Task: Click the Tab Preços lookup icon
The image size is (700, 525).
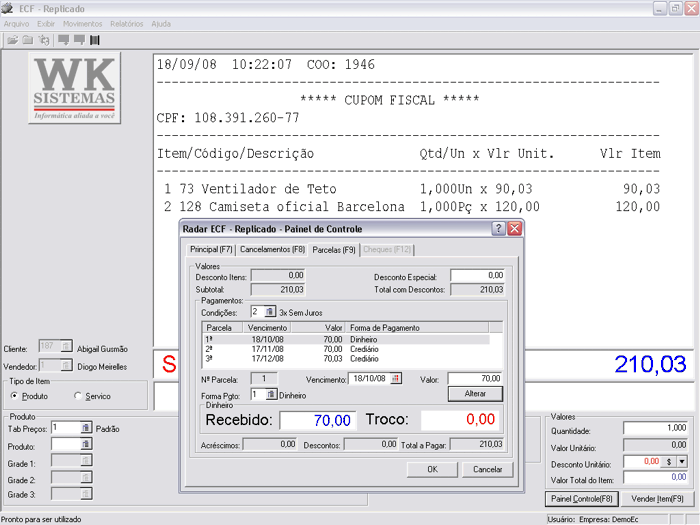Action: coord(86,427)
